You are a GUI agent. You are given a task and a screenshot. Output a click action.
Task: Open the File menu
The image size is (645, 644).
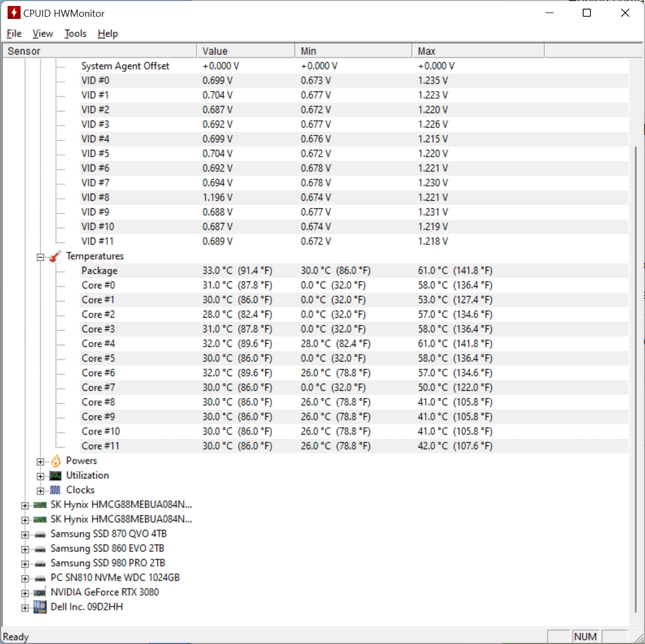[x=15, y=34]
